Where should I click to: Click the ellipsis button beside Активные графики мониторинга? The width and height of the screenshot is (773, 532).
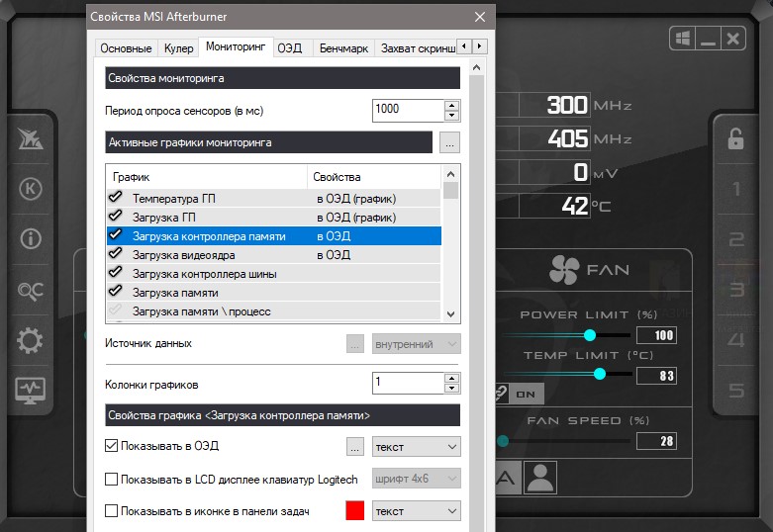click(x=449, y=142)
